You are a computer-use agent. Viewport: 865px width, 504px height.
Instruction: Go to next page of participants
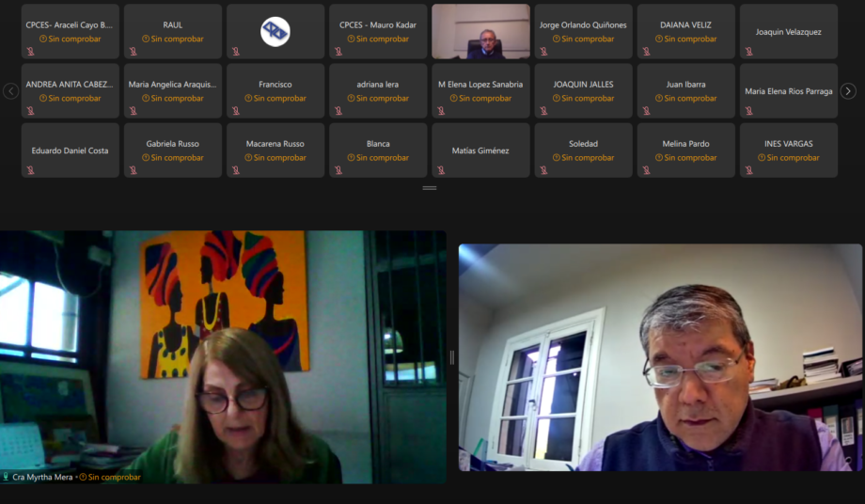[x=848, y=91]
